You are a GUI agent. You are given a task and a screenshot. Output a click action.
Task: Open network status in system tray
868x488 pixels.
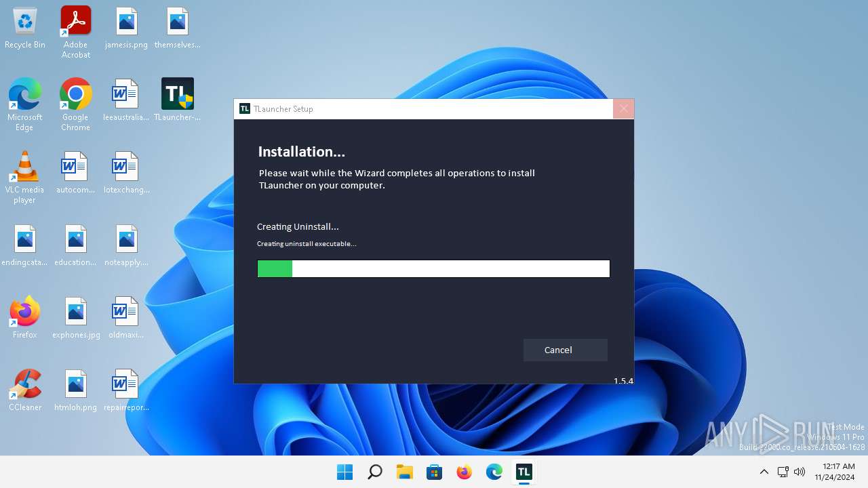click(x=783, y=472)
